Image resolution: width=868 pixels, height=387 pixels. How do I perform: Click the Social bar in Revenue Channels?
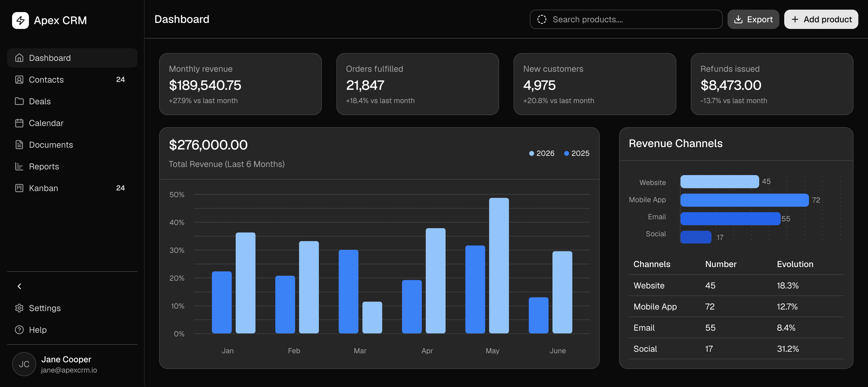pyautogui.click(x=696, y=237)
